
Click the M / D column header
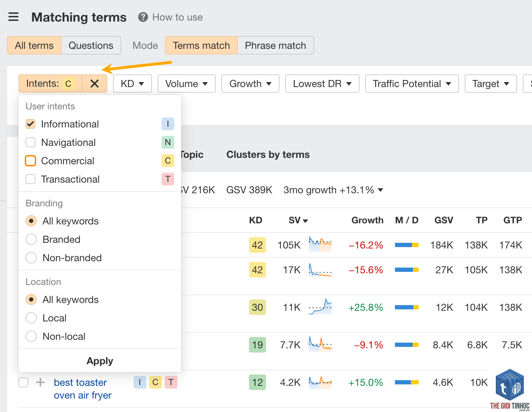[407, 220]
